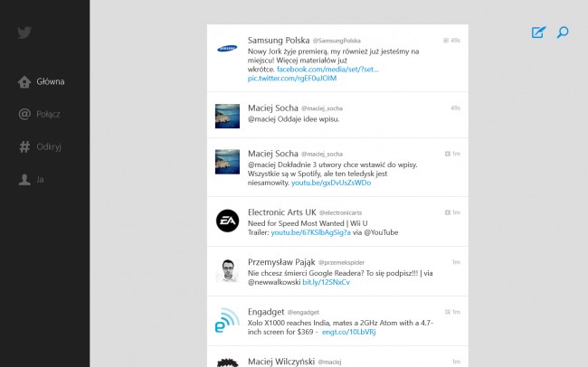Click media icon on Samsung Polska tweet

point(446,41)
